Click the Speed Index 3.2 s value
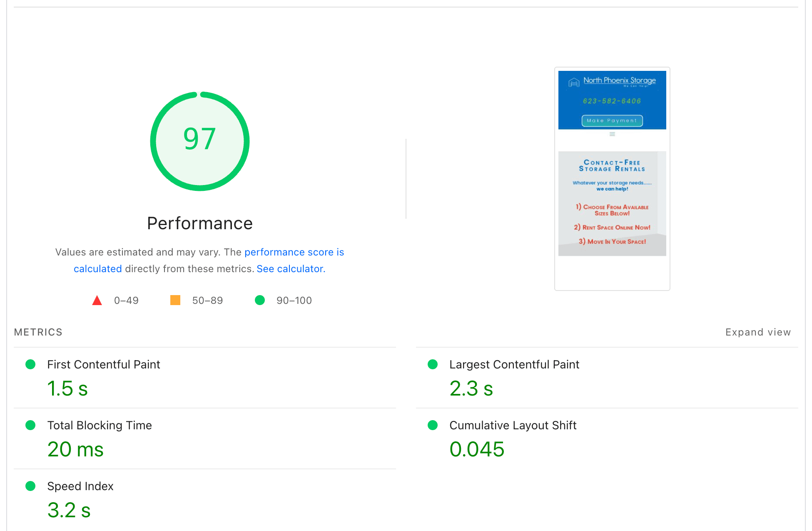 click(x=69, y=510)
